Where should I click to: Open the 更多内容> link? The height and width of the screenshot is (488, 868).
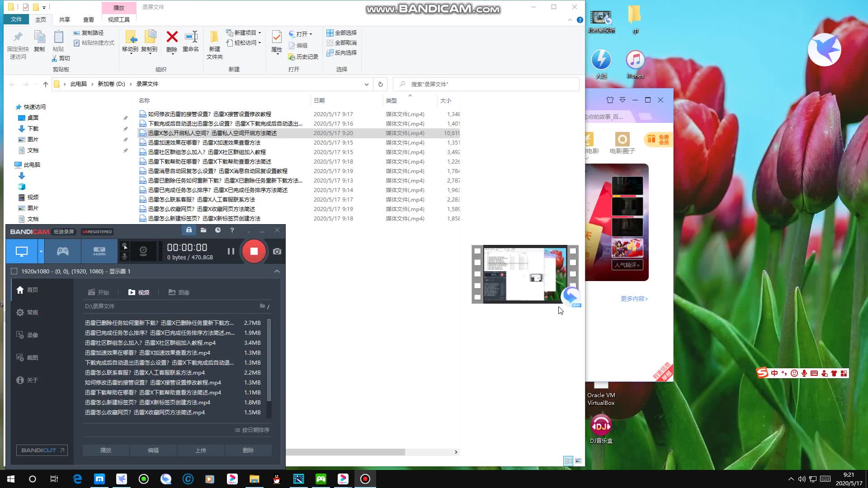click(634, 299)
